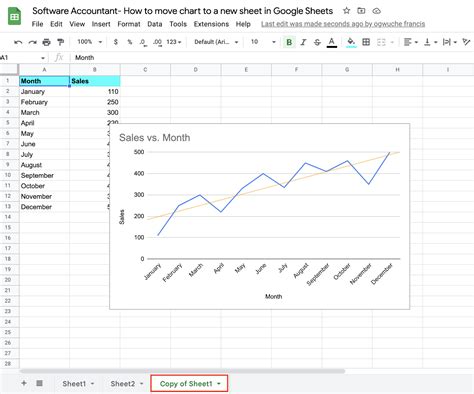
Task: Click the Sales vs. Month chart title
Action: pyautogui.click(x=155, y=138)
